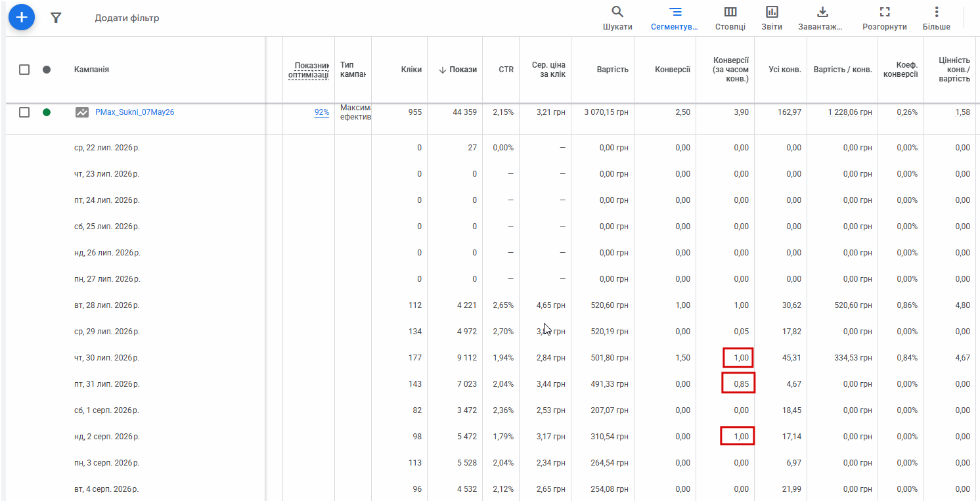Click the 2,70% CTR value

(x=503, y=332)
